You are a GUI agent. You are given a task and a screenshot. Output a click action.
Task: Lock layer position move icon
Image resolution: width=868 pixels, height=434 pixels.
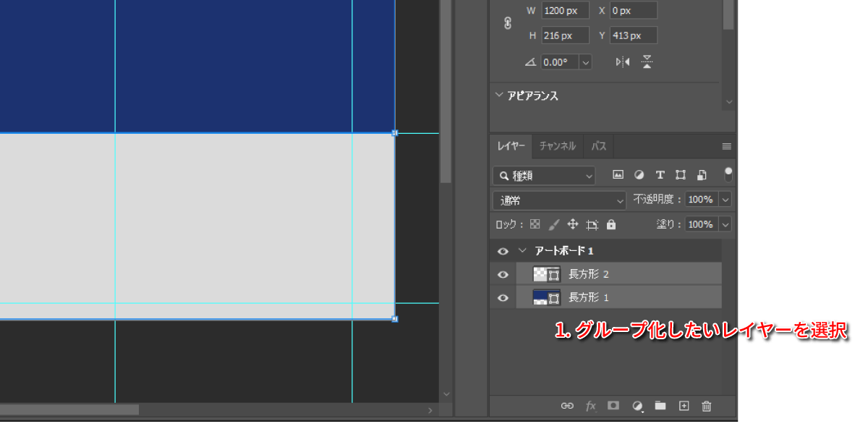(x=573, y=224)
